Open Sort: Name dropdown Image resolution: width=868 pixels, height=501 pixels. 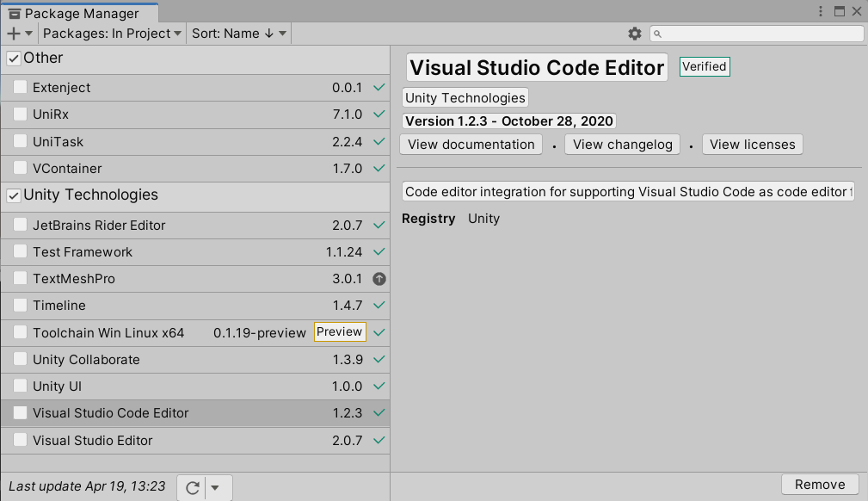click(238, 34)
